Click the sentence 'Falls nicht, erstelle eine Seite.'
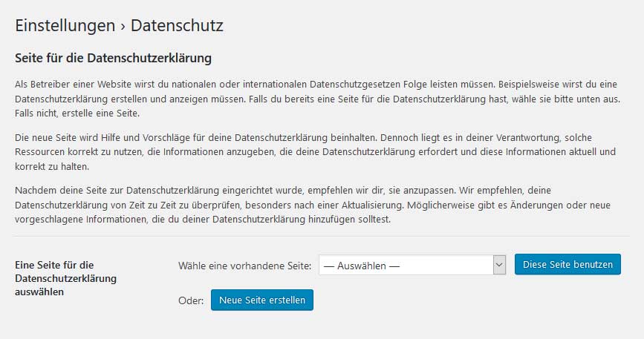The height and width of the screenshot is (339, 644). pyautogui.click(x=77, y=113)
